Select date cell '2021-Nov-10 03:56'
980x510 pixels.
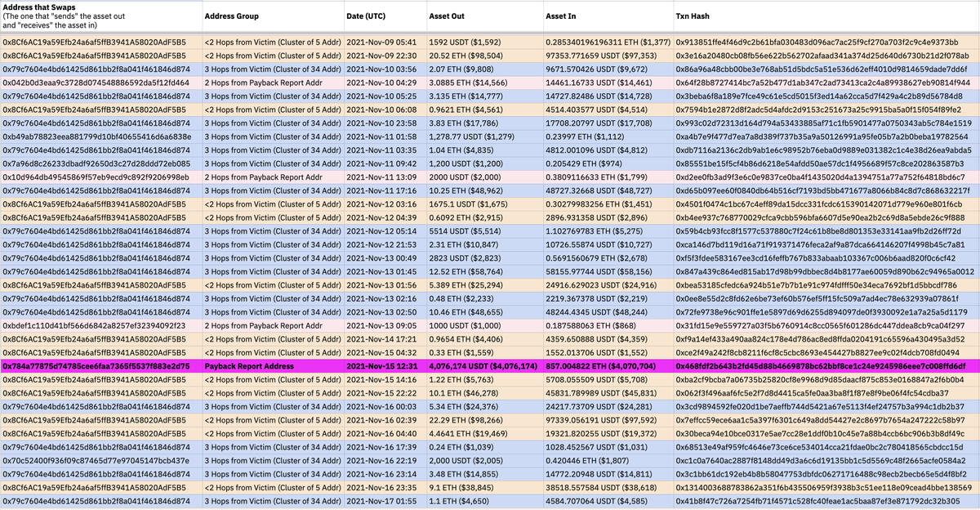[x=385, y=69]
